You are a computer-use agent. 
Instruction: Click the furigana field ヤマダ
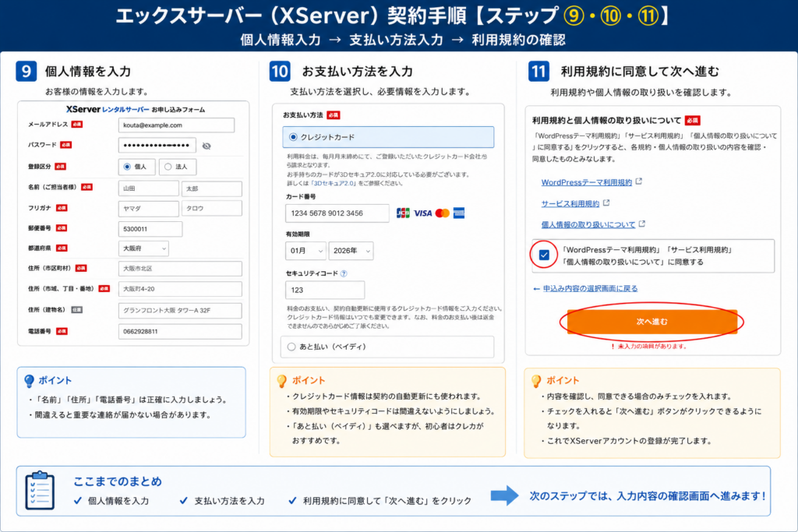pyautogui.click(x=149, y=208)
